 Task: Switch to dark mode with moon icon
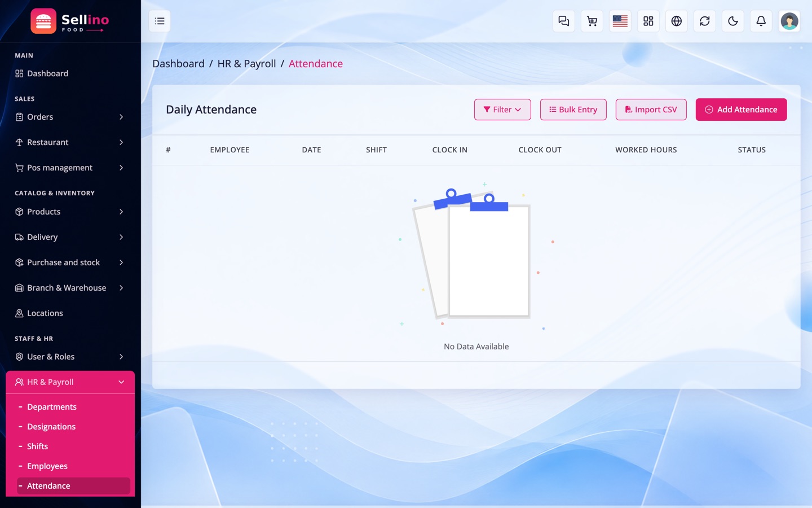click(x=733, y=21)
